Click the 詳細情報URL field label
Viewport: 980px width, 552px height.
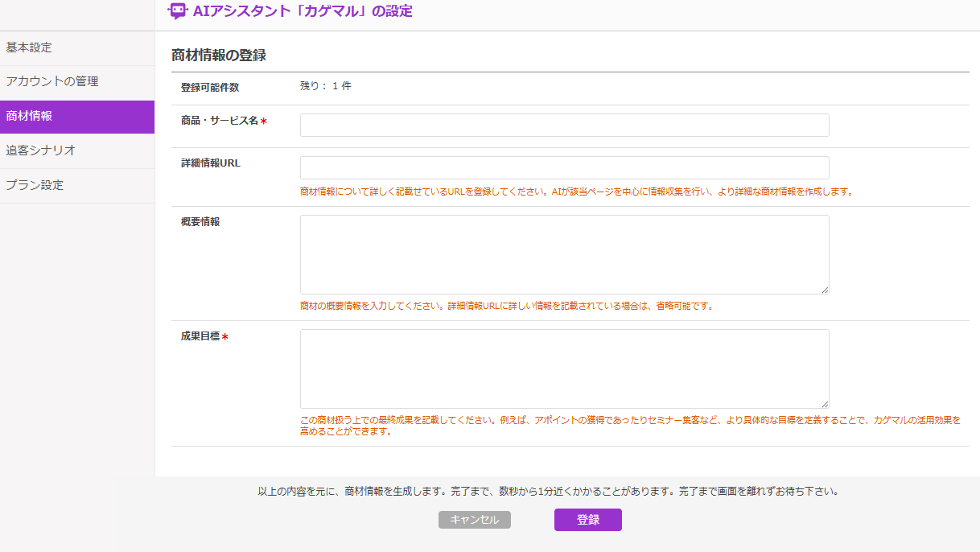tap(211, 163)
